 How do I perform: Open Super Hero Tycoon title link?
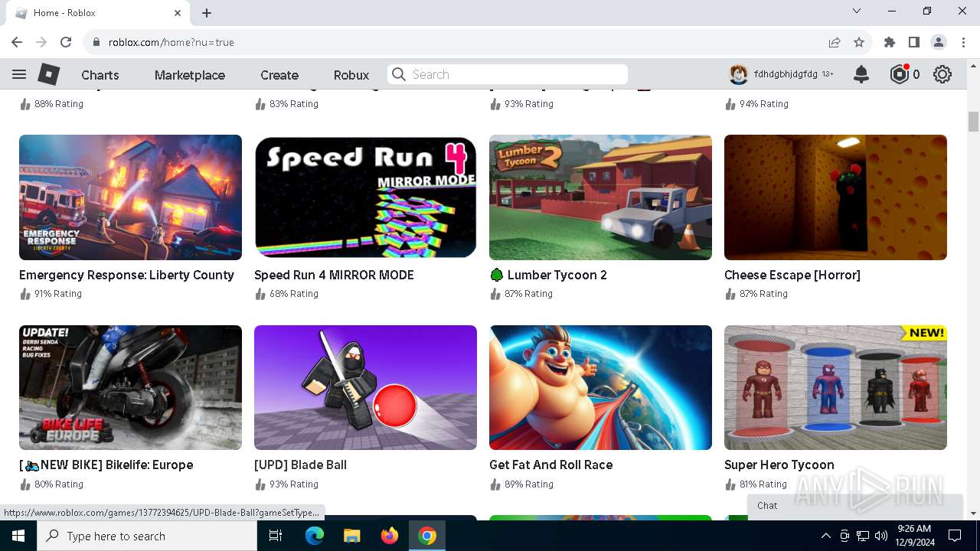[779, 465]
